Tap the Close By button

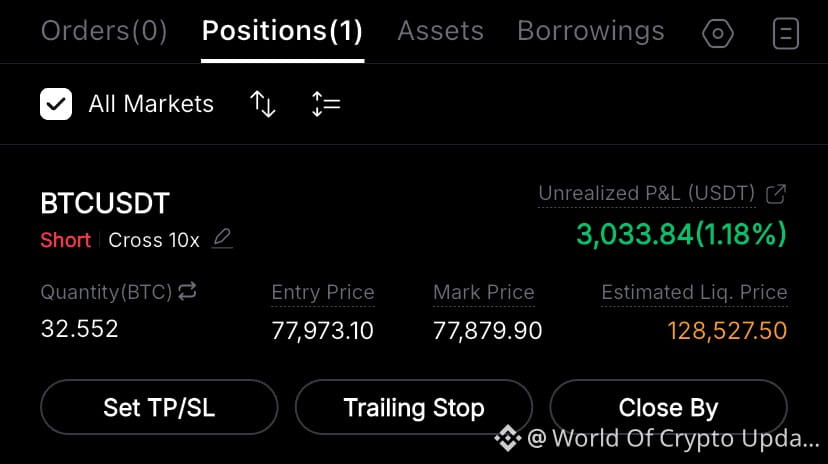point(669,407)
